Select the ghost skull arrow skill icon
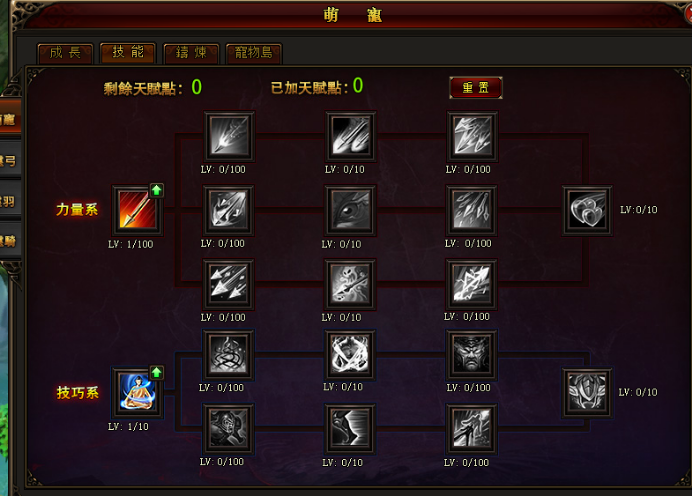 pos(350,284)
